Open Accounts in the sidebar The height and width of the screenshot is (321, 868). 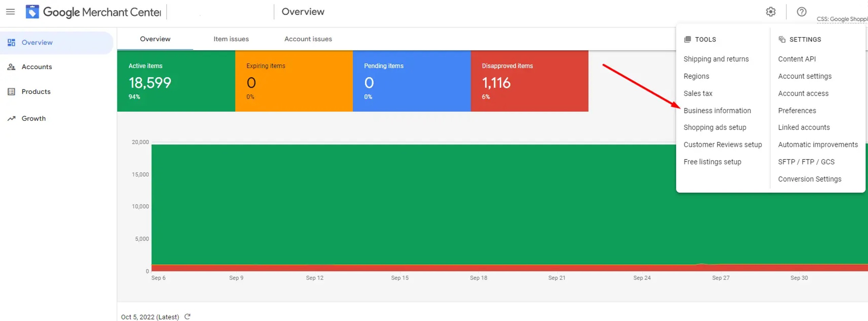pyautogui.click(x=37, y=67)
